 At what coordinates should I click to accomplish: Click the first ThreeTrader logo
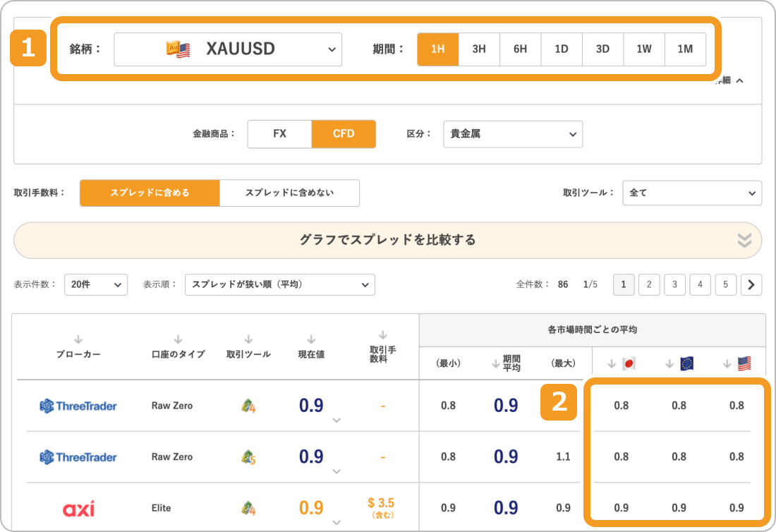(x=78, y=406)
